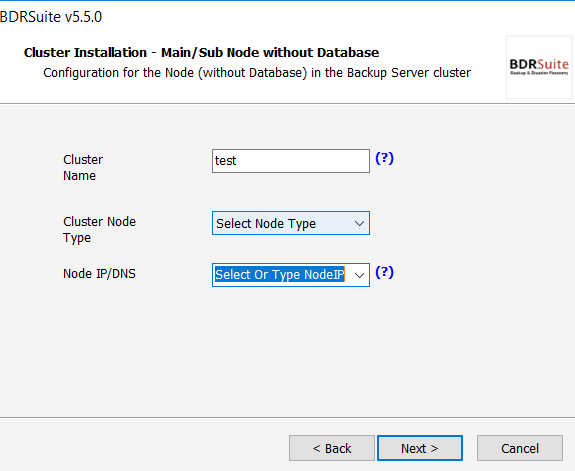Click the Node IP/DNS label

click(x=99, y=274)
